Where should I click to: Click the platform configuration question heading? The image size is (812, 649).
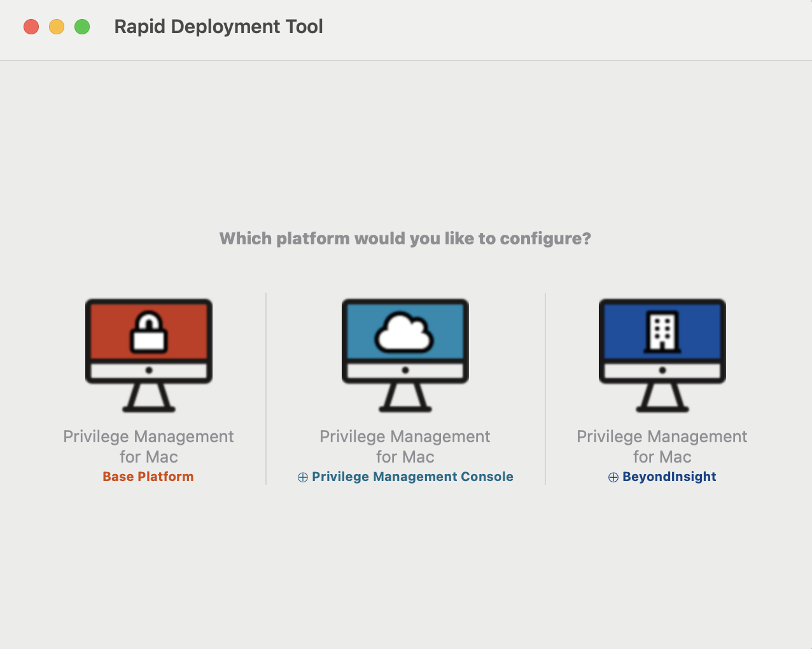405,238
